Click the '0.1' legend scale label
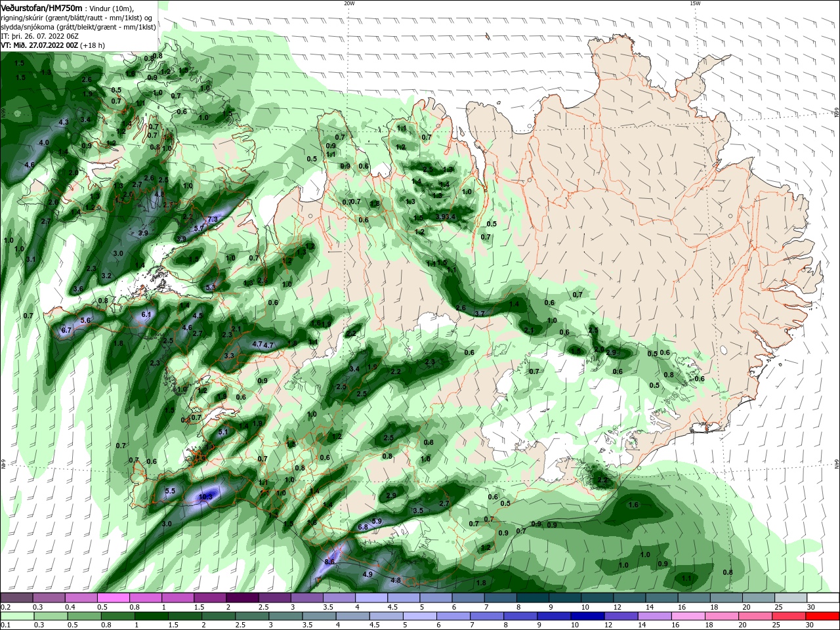Viewport: 840px width, 630px height. (5, 625)
